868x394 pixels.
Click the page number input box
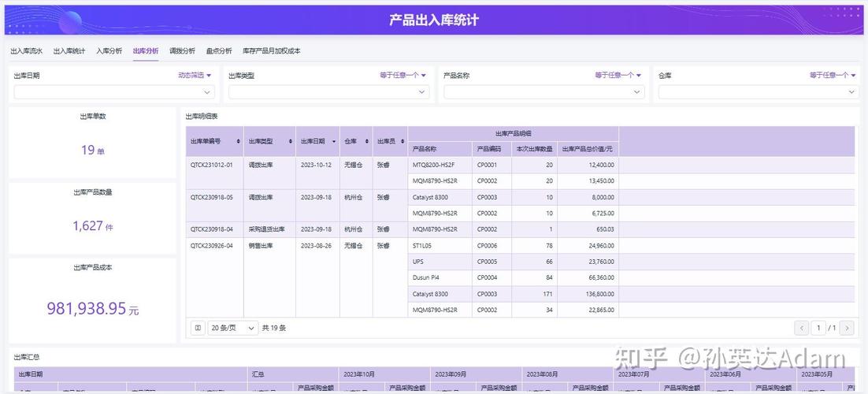pos(818,328)
